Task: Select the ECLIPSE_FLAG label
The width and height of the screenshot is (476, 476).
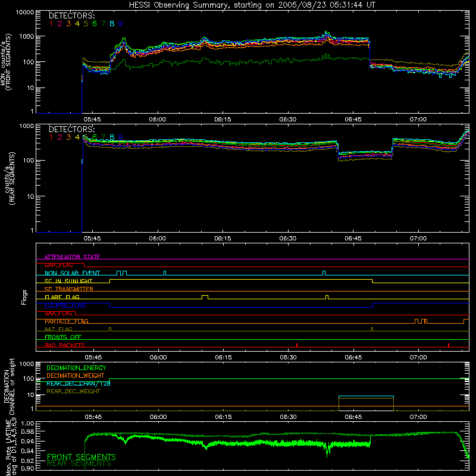Action: coord(65,305)
